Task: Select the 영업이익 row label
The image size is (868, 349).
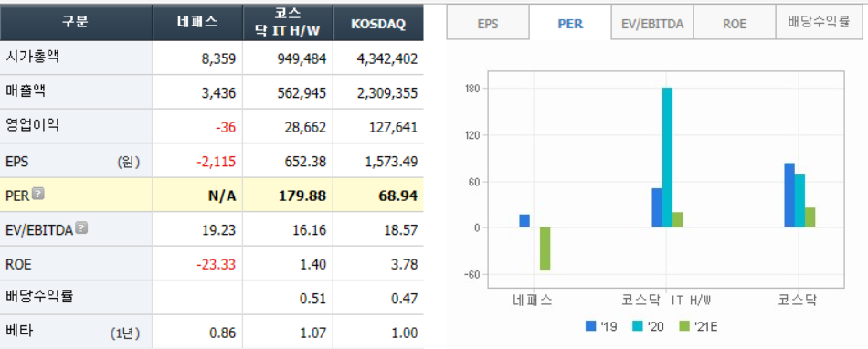Action: click(32, 125)
